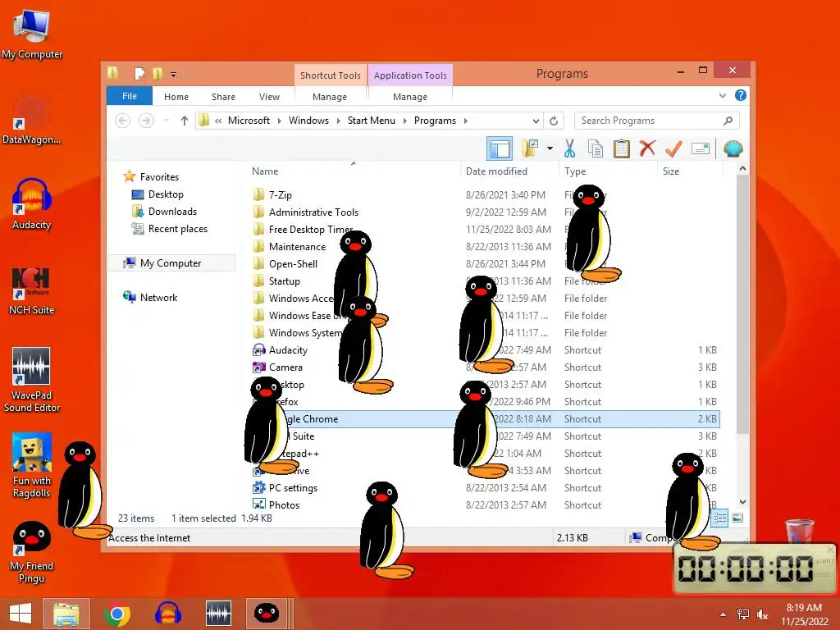Click the clock in the taskbar
Image resolution: width=840 pixels, height=630 pixels.
(804, 614)
